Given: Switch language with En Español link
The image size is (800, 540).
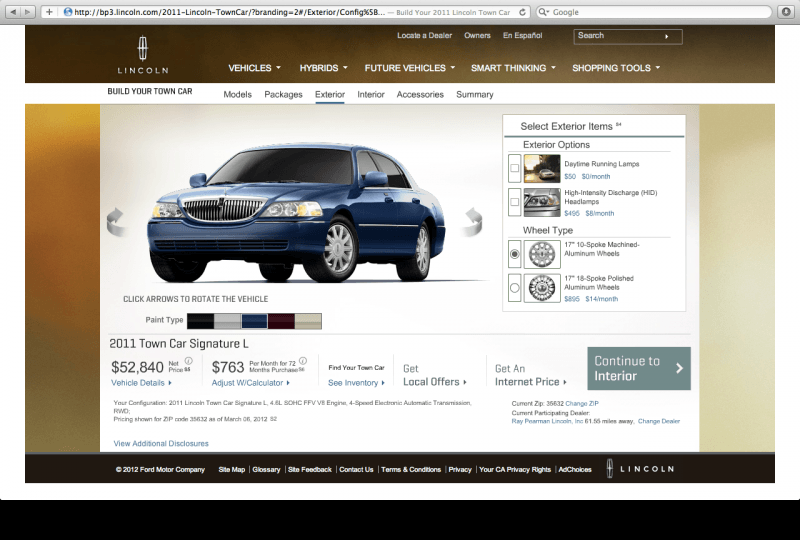Looking at the screenshot, I should pos(522,35).
